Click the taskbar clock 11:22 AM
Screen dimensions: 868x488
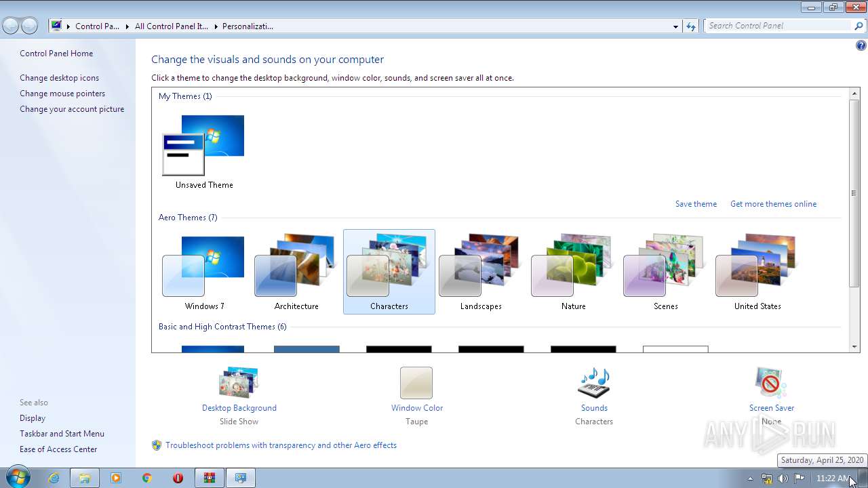[833, 479]
